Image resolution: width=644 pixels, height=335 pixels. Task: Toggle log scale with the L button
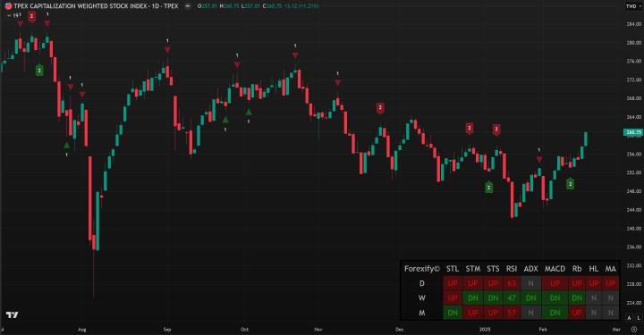coord(639,318)
